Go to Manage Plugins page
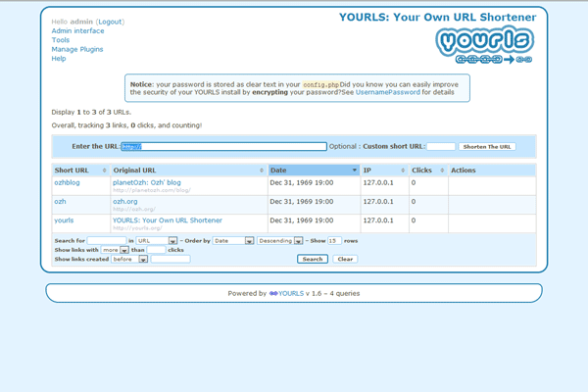588x392 pixels. 76,49
